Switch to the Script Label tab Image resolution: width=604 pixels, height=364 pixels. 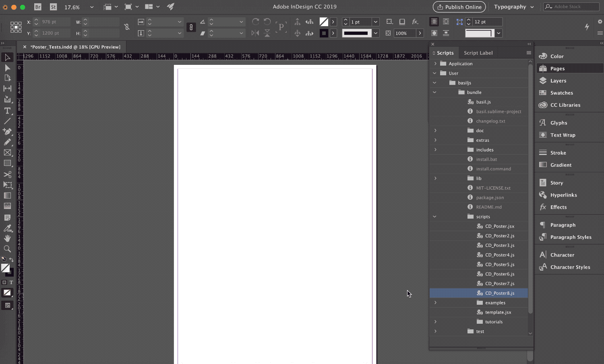click(478, 53)
